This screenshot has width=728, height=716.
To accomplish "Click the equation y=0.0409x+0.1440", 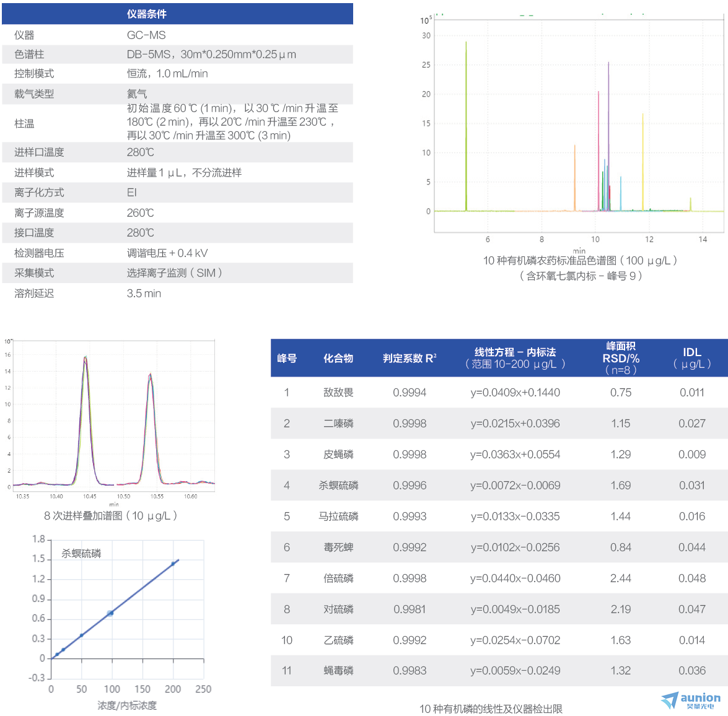I will (x=515, y=393).
